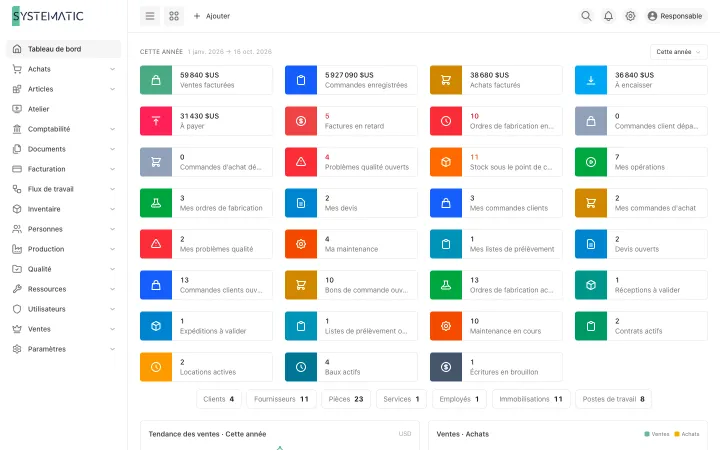Open the grid apps view icon

click(x=174, y=16)
